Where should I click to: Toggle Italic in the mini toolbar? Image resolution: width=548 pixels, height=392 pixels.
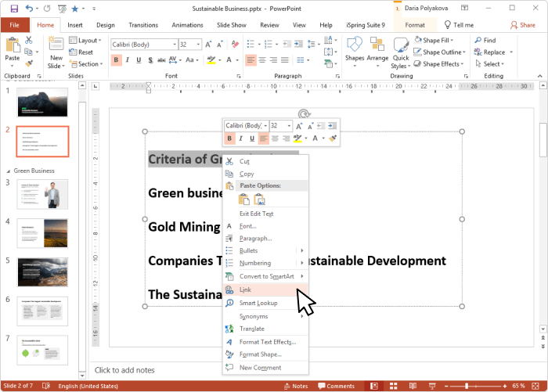pyautogui.click(x=240, y=138)
